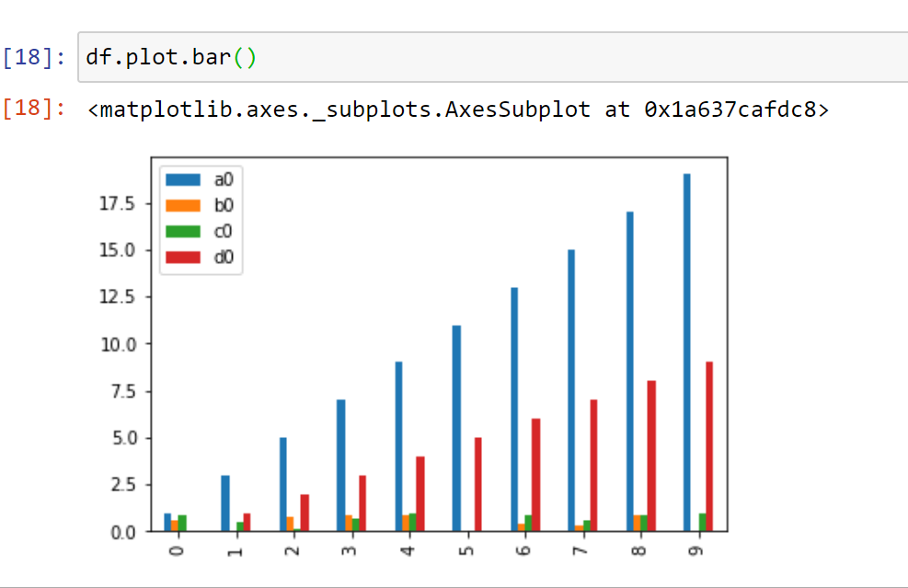Click the tallest blue bar at index 9
Viewport: 908px width, 588px height.
(687, 352)
